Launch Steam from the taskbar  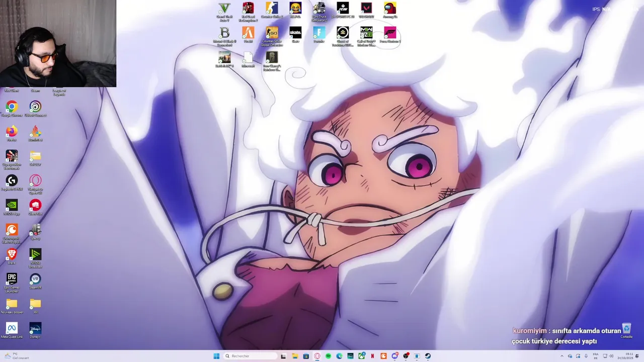point(428,356)
